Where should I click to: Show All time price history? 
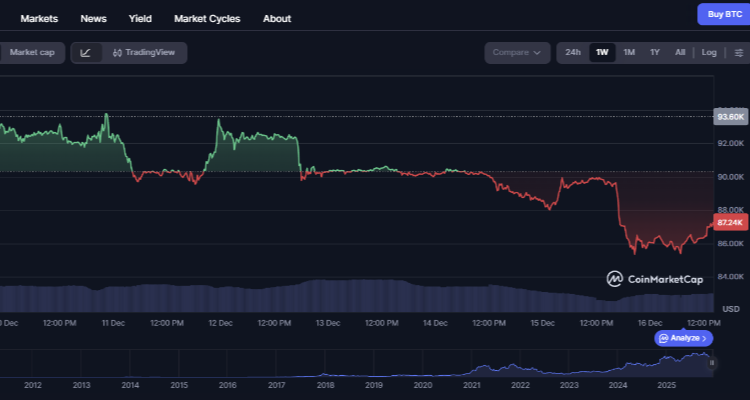point(680,52)
